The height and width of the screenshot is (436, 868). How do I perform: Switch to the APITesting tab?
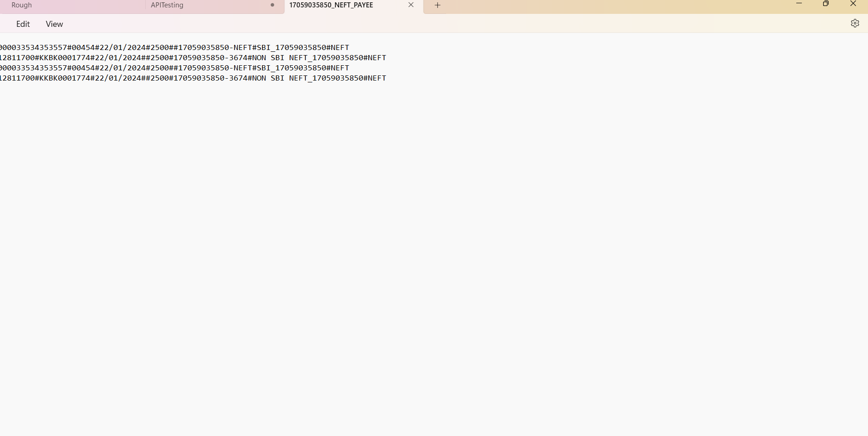click(167, 5)
